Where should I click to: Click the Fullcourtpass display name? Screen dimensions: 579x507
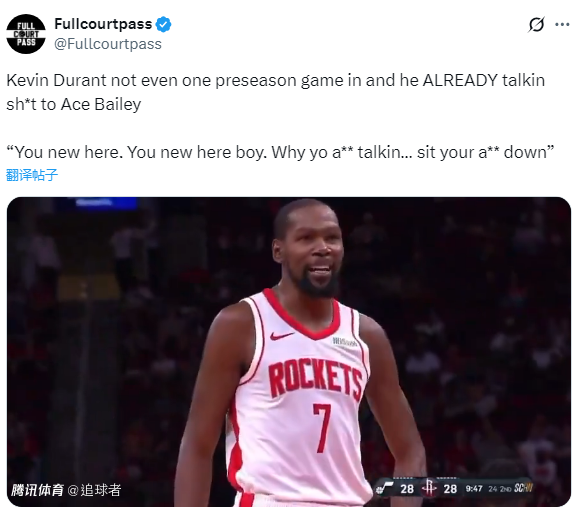coord(103,24)
